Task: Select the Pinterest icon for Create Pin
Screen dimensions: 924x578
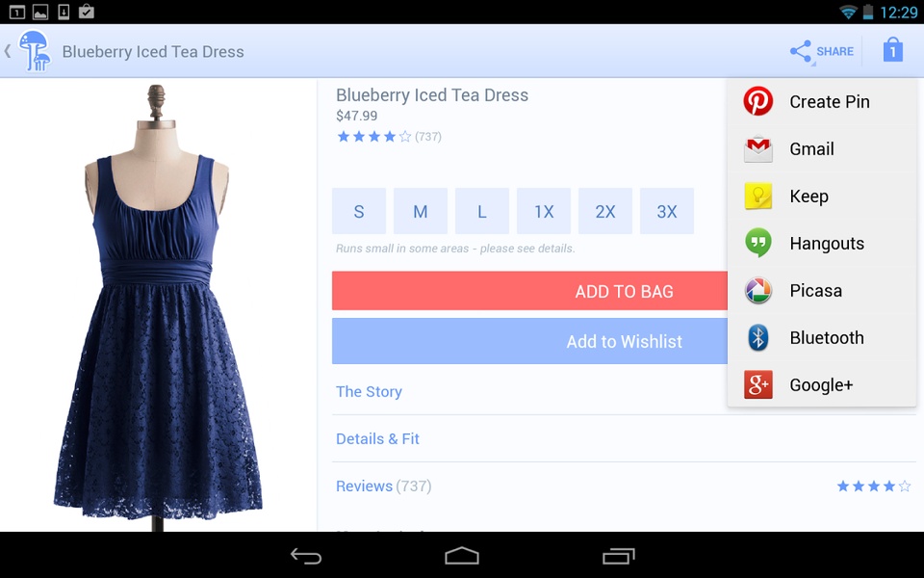Action: [x=757, y=101]
